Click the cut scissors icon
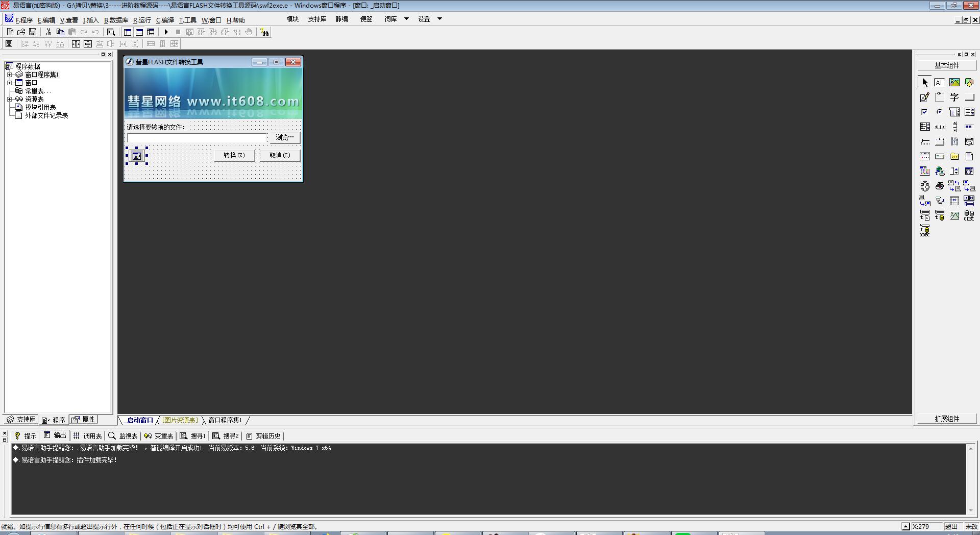980x535 pixels. pyautogui.click(x=48, y=32)
